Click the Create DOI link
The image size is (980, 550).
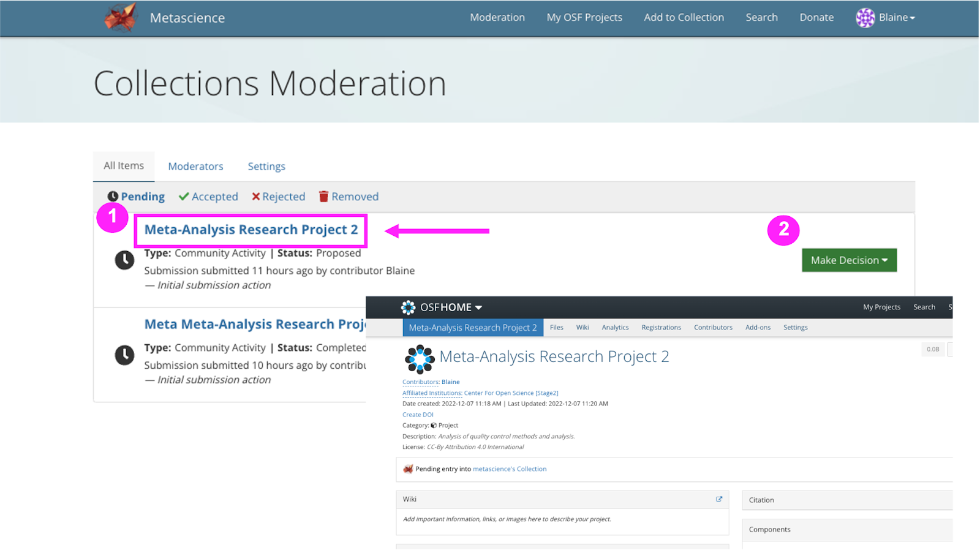(418, 415)
